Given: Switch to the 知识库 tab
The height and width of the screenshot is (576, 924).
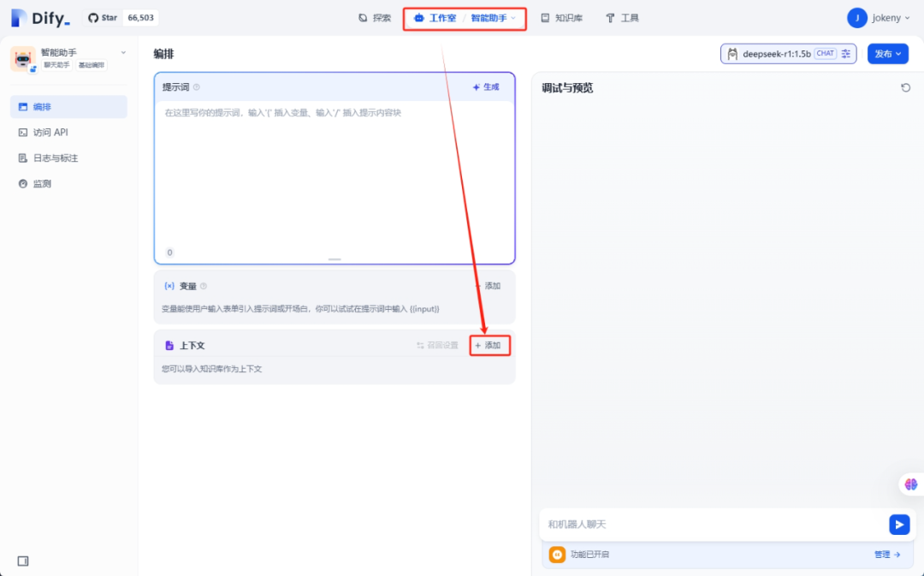Looking at the screenshot, I should (x=561, y=18).
